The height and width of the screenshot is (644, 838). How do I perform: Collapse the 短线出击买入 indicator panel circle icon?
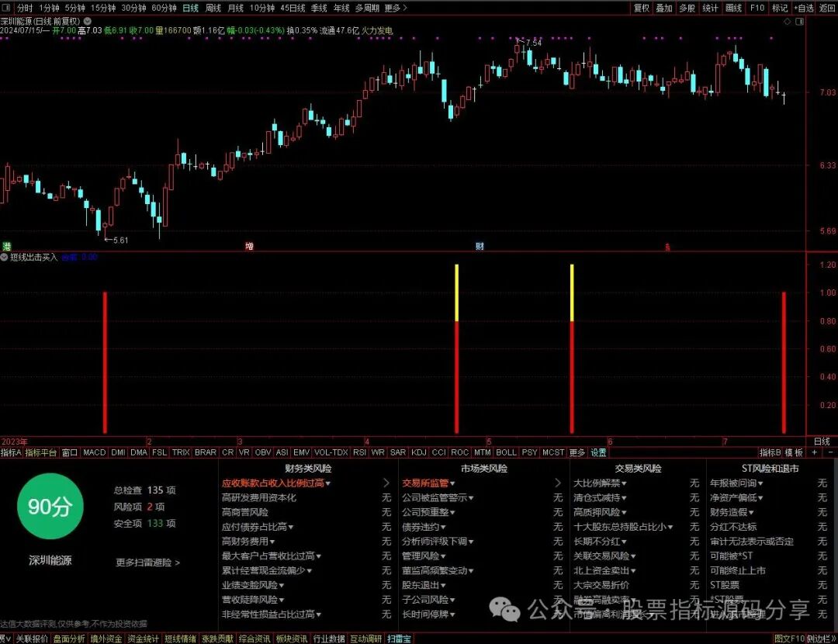5,257
